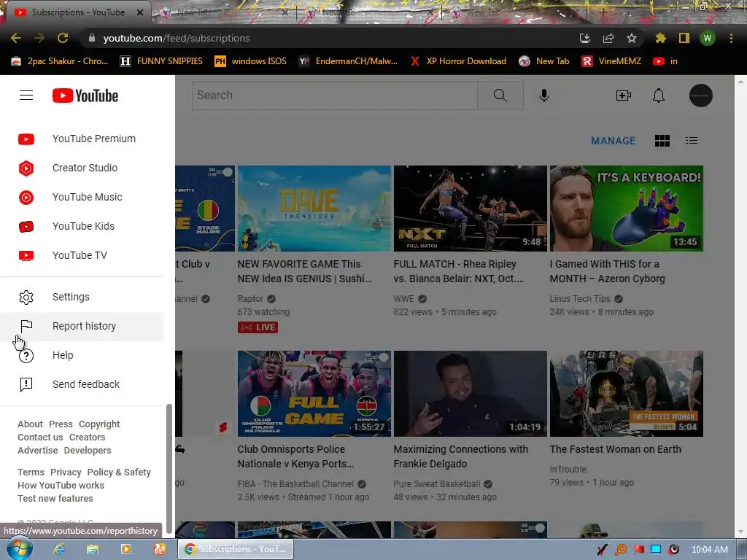Open the NXT full match thumbnail
This screenshot has height=560, width=747.
(x=471, y=208)
